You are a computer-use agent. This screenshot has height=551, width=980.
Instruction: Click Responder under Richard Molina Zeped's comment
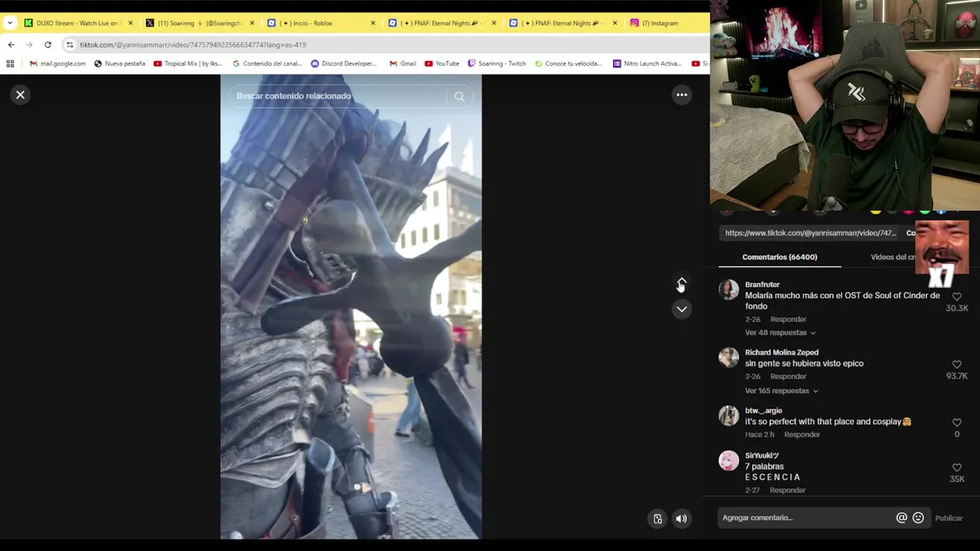click(788, 377)
